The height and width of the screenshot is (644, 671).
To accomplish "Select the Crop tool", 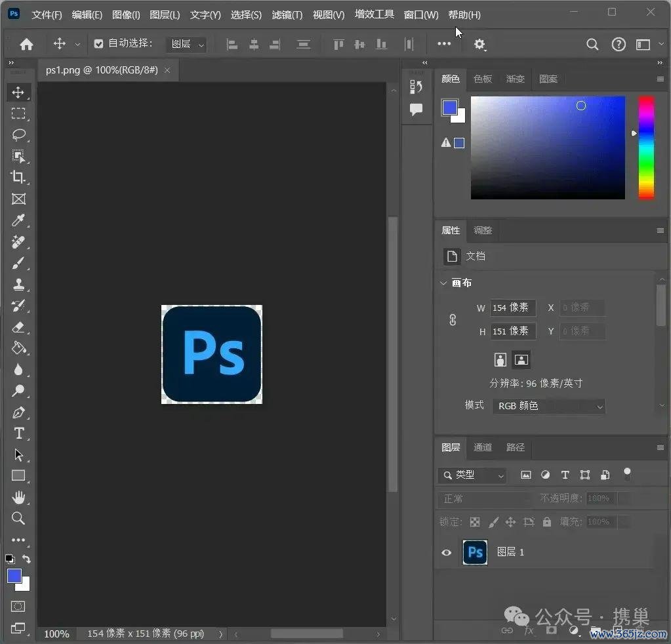I will click(18, 176).
